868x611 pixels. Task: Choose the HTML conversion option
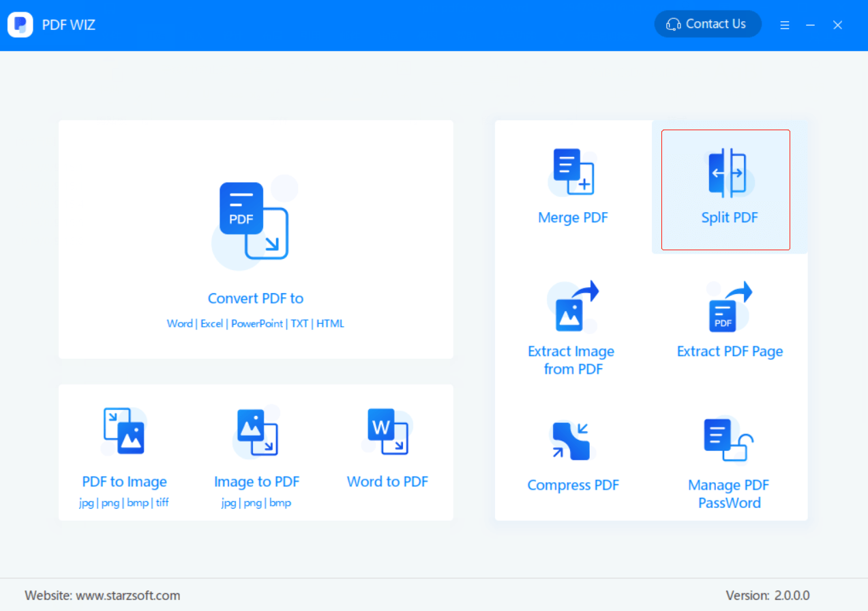(331, 323)
